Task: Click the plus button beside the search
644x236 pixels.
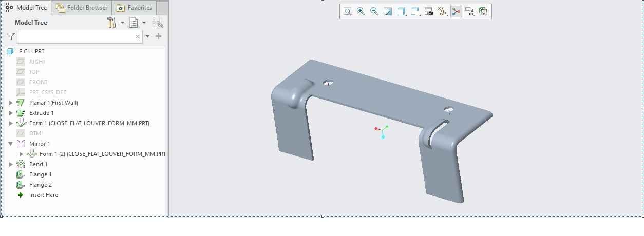Action: click(x=158, y=36)
